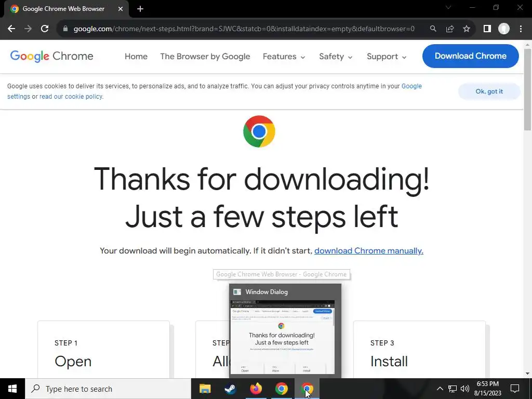Open the Google settings link in the cookie notice
The height and width of the screenshot is (399, 532).
[x=411, y=86]
